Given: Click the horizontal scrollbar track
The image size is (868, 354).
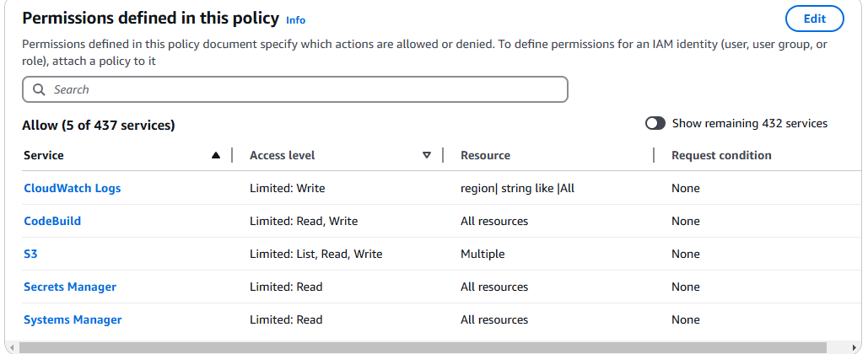Looking at the screenshot, I should pyautogui.click(x=434, y=347).
